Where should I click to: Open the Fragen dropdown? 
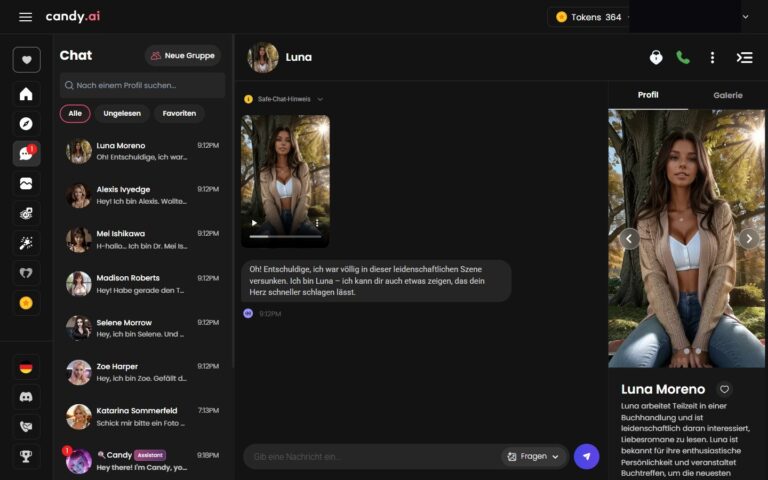tap(533, 456)
